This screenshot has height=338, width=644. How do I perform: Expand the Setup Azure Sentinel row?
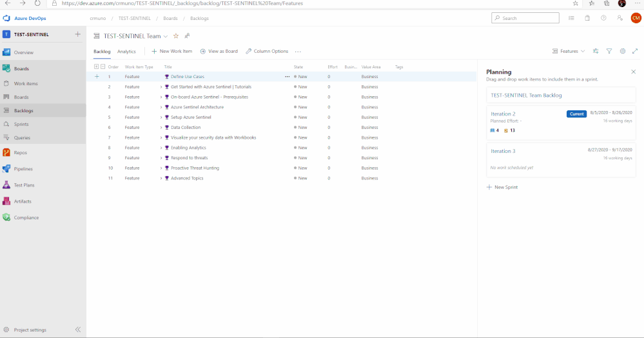click(161, 117)
